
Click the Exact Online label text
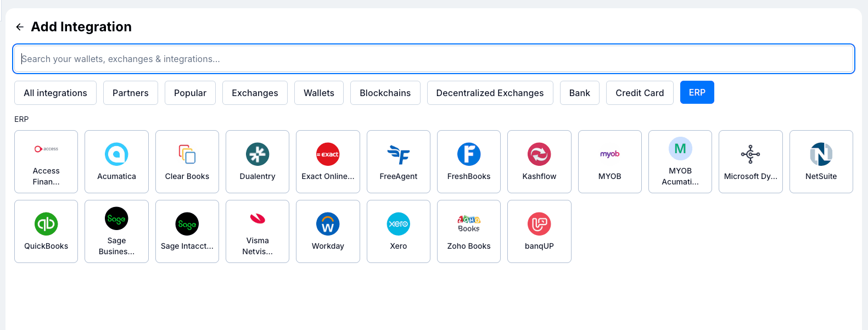point(328,176)
